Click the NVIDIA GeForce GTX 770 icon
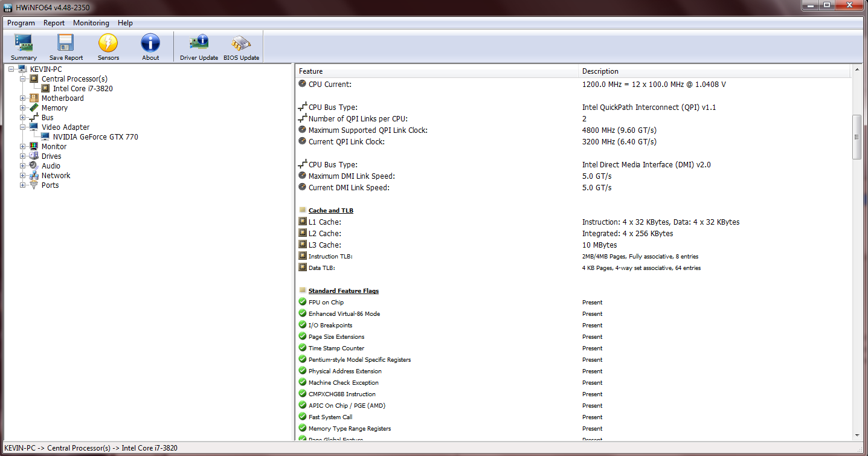Screen dimensions: 868x456 (x=45, y=137)
